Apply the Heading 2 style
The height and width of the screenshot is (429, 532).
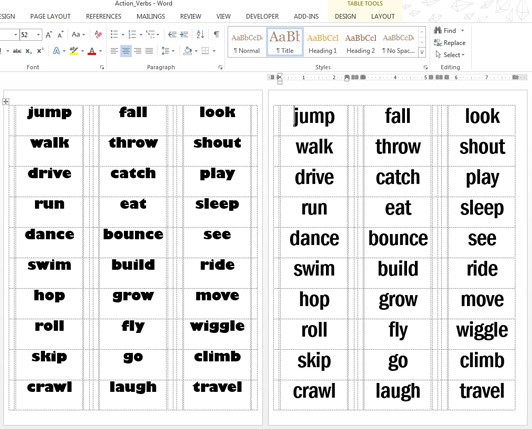[x=360, y=42]
